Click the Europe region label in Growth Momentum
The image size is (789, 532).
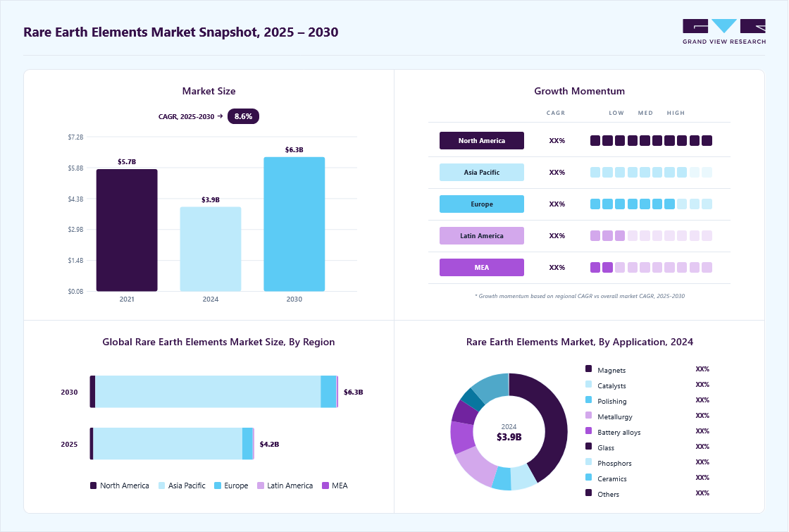pyautogui.click(x=482, y=204)
